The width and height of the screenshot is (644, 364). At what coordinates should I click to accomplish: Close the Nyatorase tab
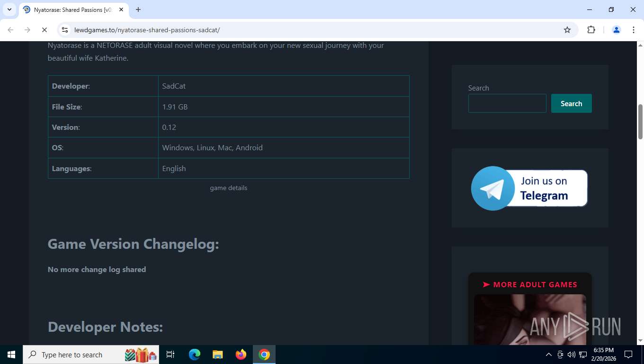coord(121,9)
